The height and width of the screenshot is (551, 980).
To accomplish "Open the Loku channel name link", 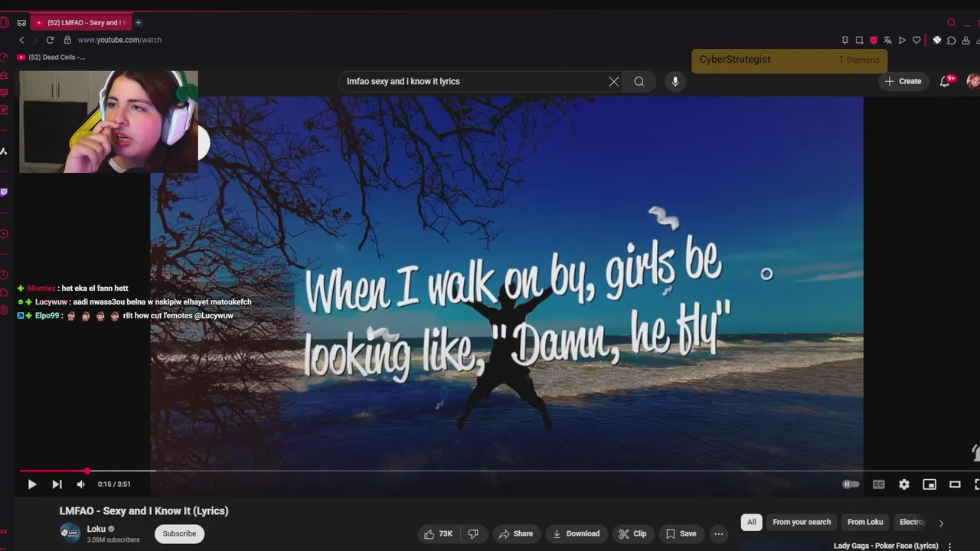I will pos(96,529).
